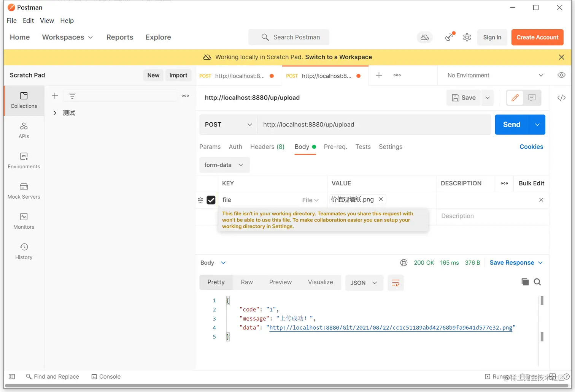Open the Save Response dropdown
The height and width of the screenshot is (392, 575).
[x=516, y=262]
